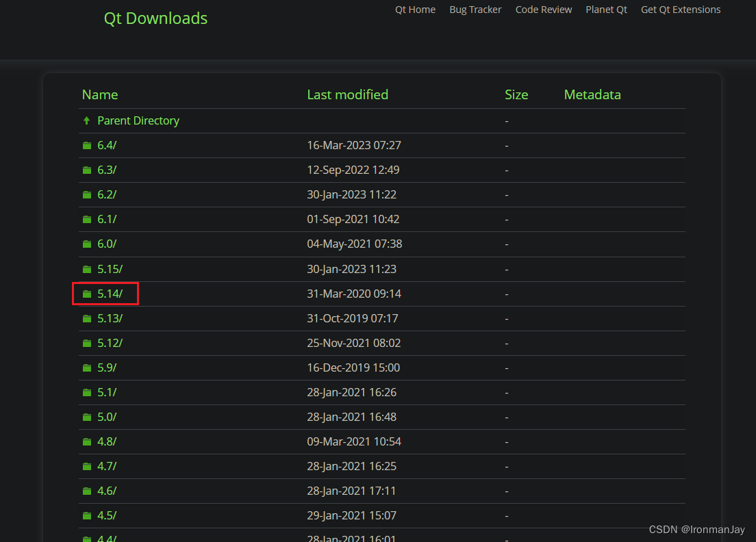The image size is (756, 542).
Task: Open the 6.0/ directory link
Action: (x=107, y=244)
